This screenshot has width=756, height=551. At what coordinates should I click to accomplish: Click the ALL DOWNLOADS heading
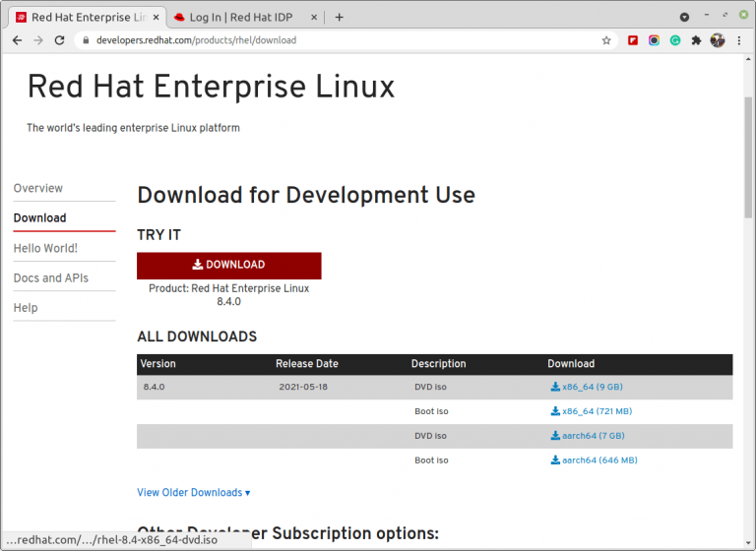pos(197,337)
